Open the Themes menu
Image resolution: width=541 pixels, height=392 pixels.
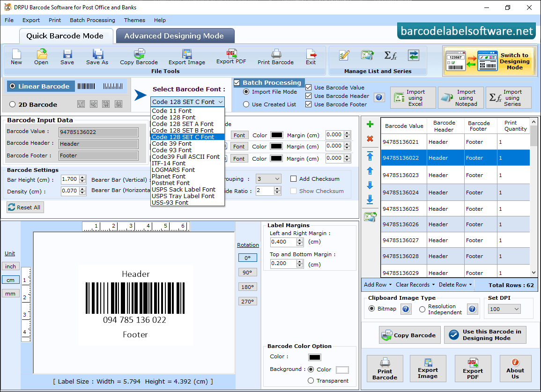[134, 20]
